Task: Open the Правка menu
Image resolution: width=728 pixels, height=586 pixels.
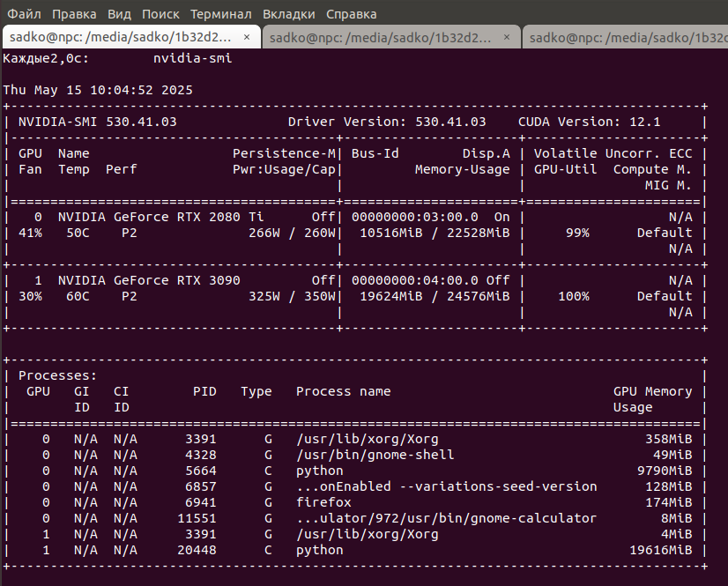Action: pos(75,14)
